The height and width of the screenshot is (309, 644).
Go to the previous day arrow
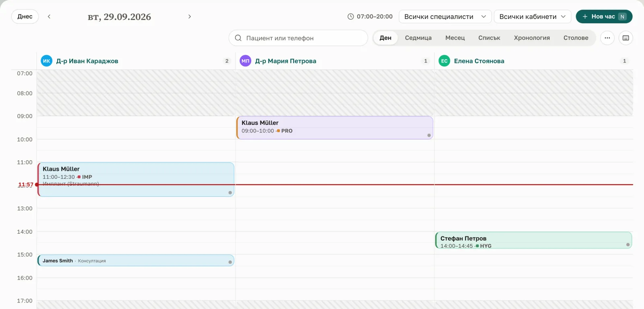pyautogui.click(x=49, y=17)
